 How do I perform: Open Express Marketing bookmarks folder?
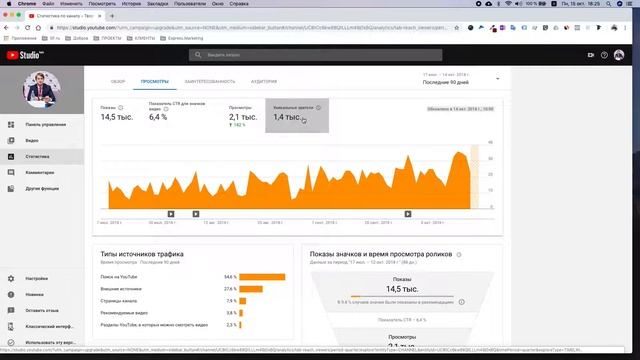[182, 38]
